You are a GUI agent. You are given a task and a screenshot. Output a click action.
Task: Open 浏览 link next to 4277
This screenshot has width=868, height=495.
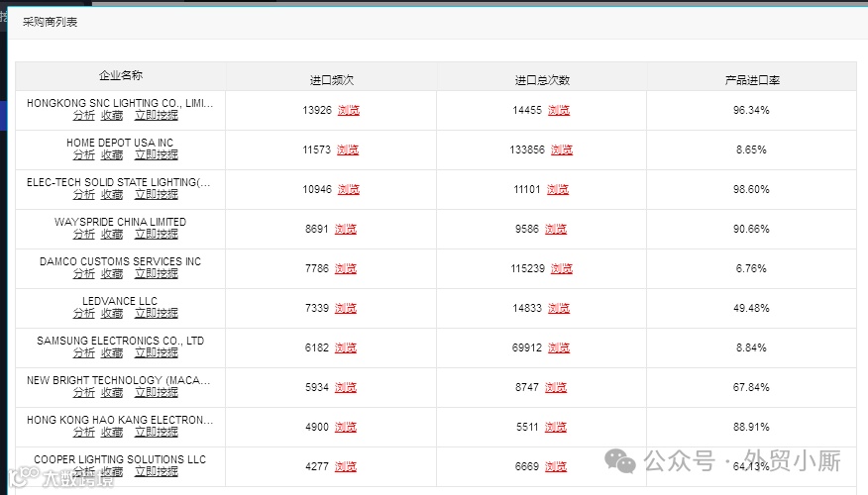coord(346,467)
